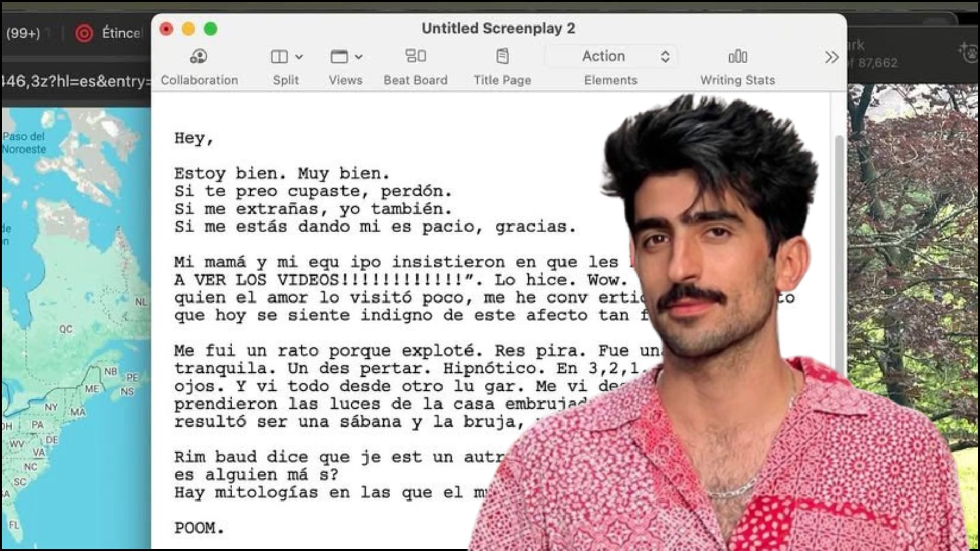Click the Title Page icon
This screenshot has width=980, height=551.
(x=502, y=56)
